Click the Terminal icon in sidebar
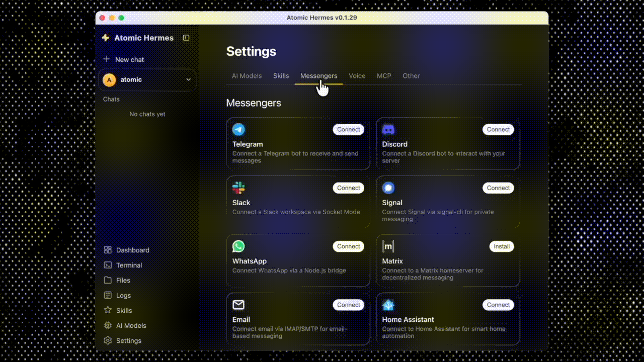This screenshot has height=362, width=644. (108, 265)
